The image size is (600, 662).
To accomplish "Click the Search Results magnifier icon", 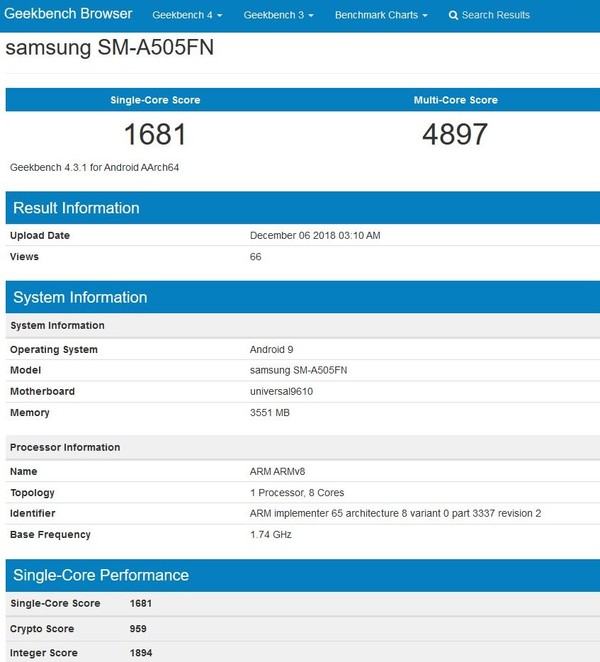I will coord(453,16).
